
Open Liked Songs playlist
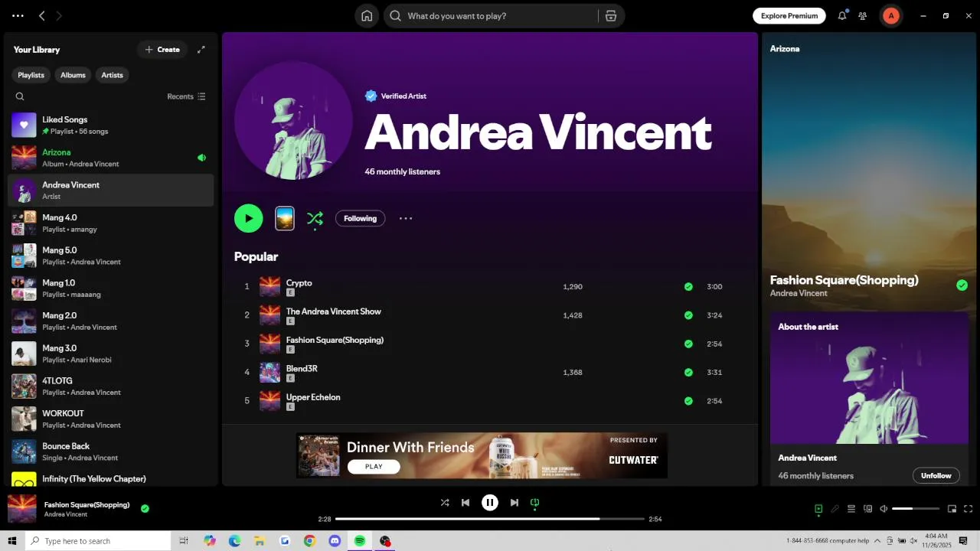(x=110, y=125)
